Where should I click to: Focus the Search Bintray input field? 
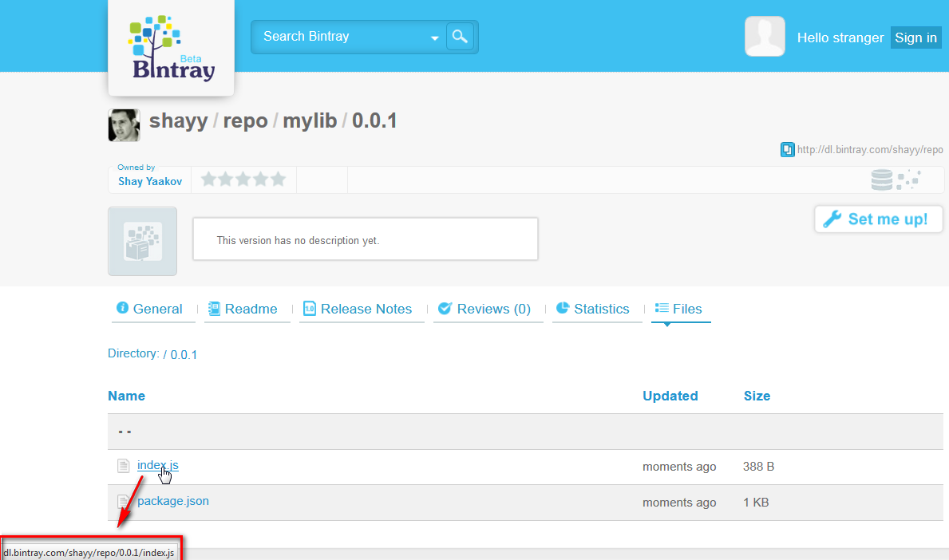point(339,37)
